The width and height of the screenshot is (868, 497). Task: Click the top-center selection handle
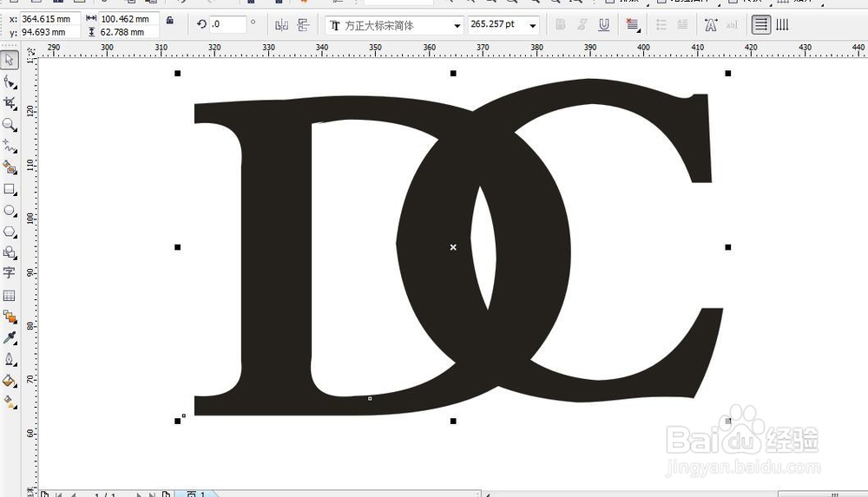pos(453,73)
